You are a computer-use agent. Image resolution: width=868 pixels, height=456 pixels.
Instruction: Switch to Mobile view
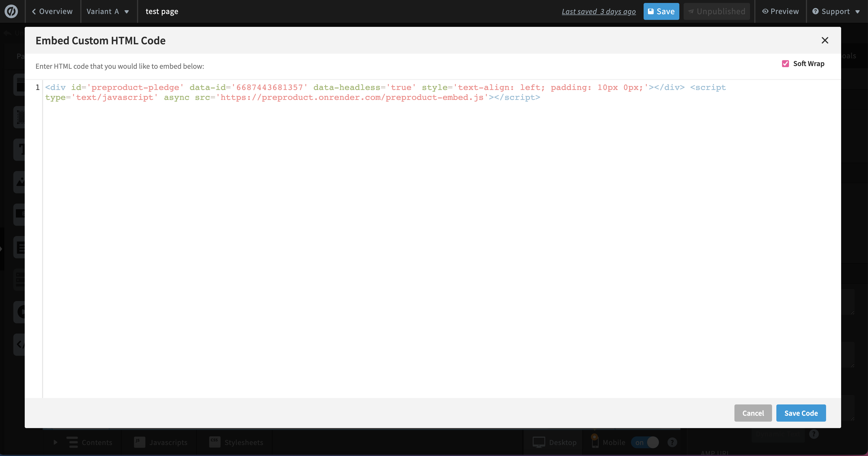point(608,442)
